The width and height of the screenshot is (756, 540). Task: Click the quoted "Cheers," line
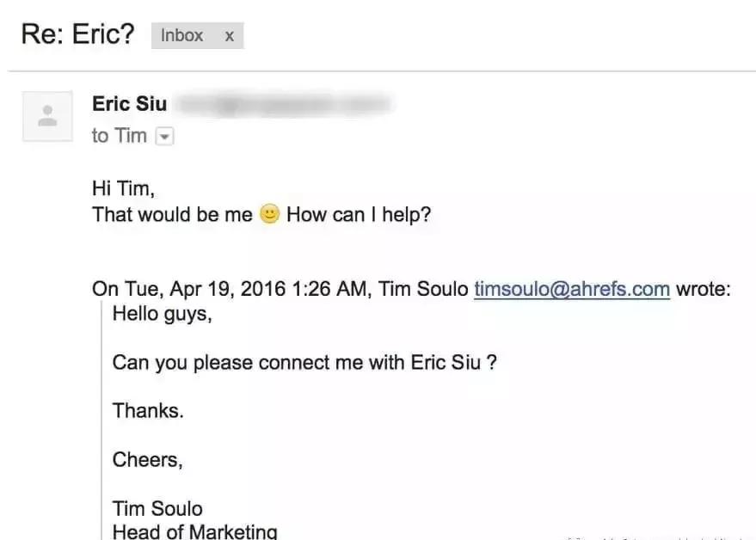tap(147, 460)
